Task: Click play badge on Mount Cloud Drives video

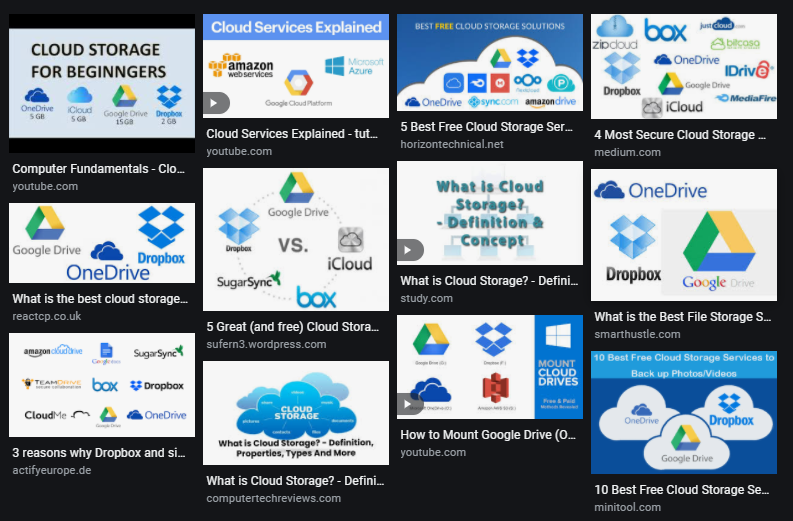Action: 410,404
